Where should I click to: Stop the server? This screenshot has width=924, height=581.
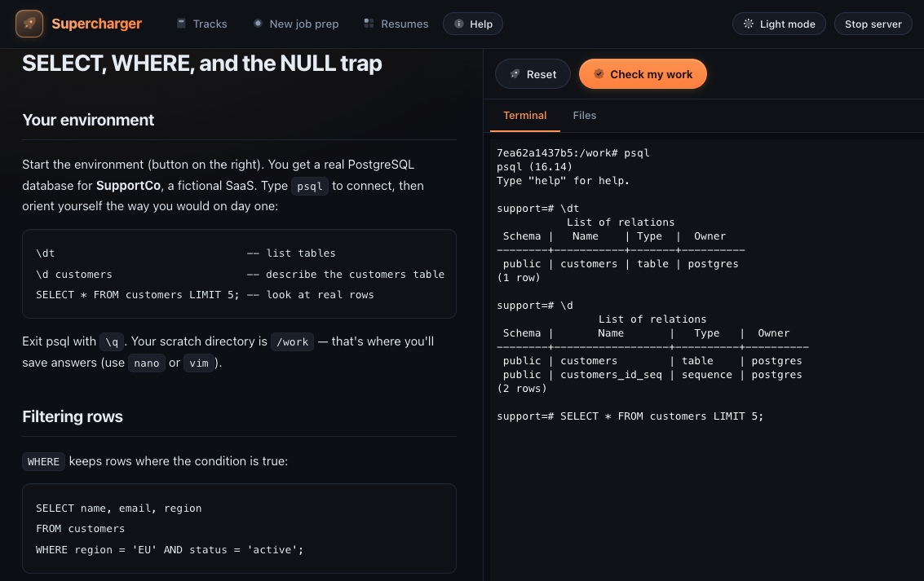[873, 24]
